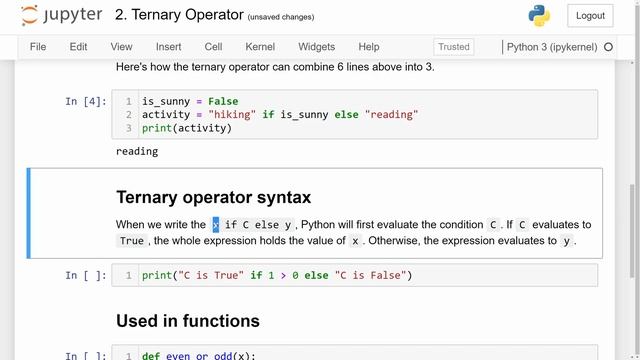This screenshot has height=360, width=640.
Task: Click the Logout button
Action: [590, 16]
